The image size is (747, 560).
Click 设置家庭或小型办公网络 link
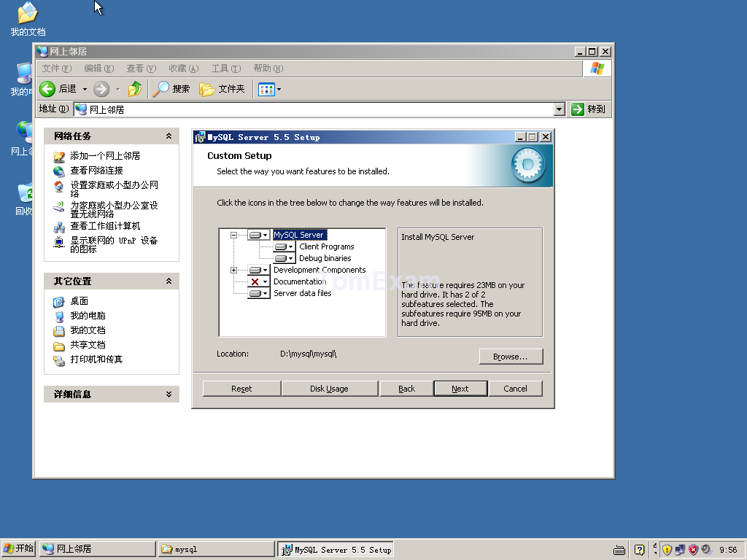[x=114, y=189]
